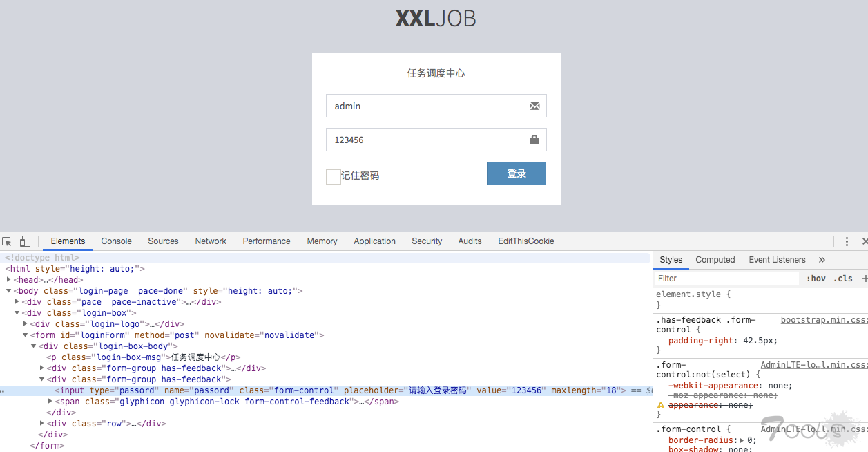Click the ellipsis beside the selected input row
The image size is (868, 452).
(2, 391)
